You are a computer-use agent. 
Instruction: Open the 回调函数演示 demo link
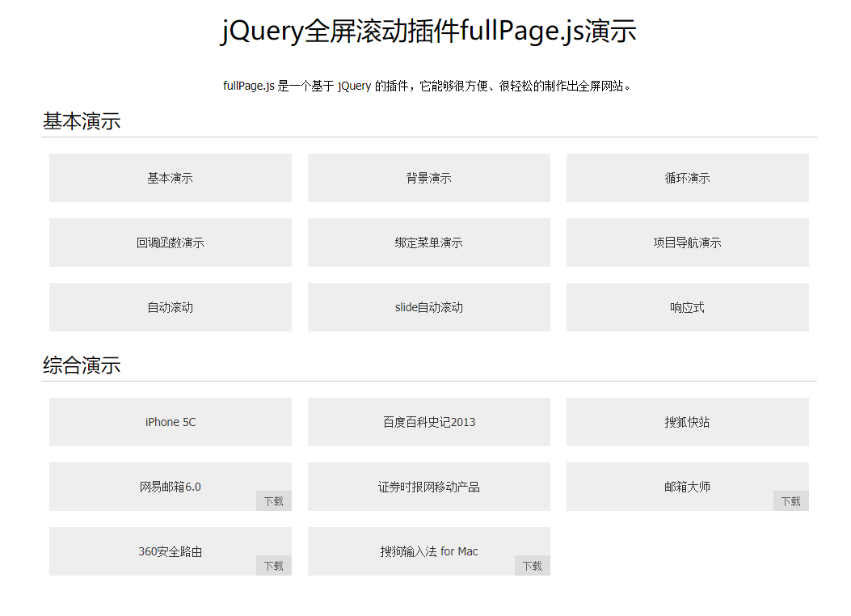(170, 243)
